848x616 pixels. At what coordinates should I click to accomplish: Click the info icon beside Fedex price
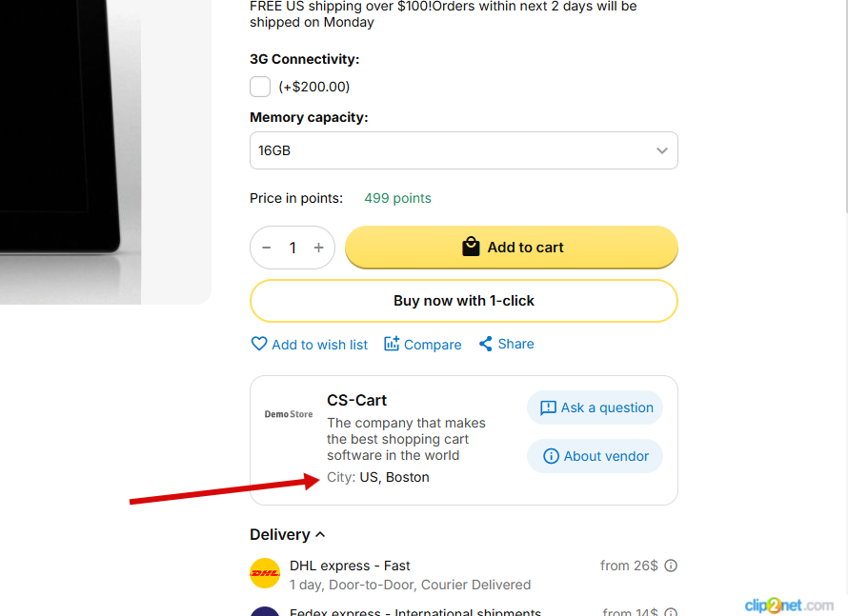click(x=671, y=612)
